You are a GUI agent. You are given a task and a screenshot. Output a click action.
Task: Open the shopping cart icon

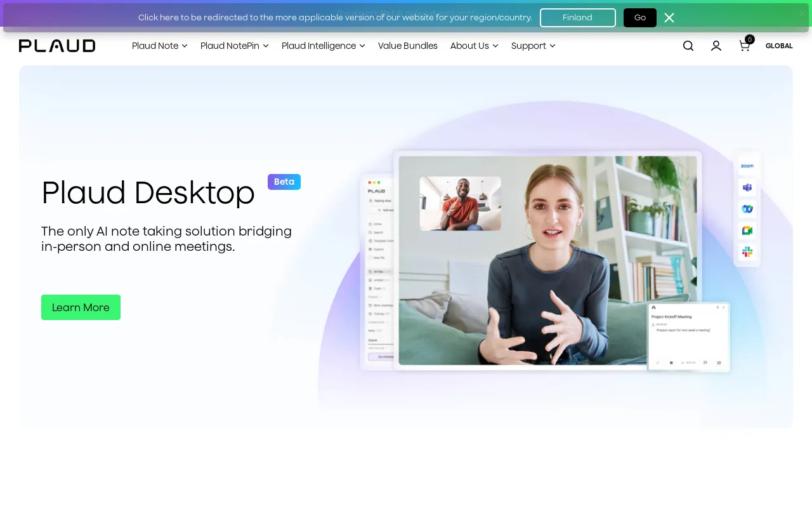[745, 46]
